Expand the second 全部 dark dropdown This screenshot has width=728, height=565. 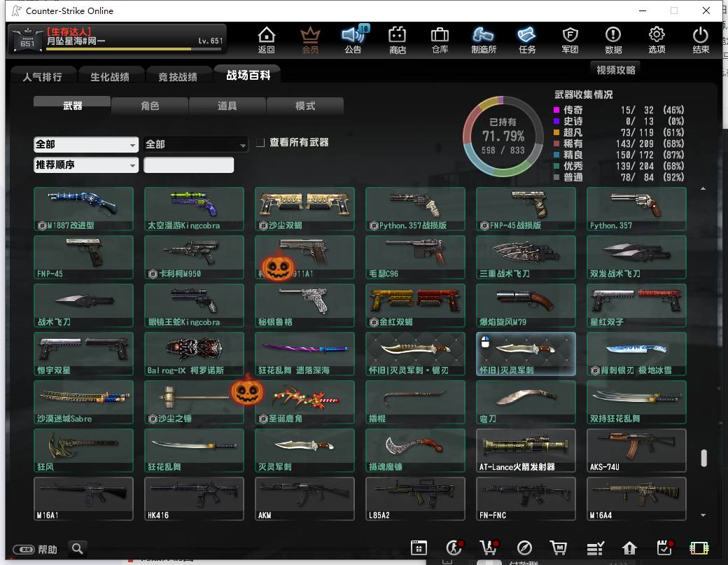tap(195, 144)
